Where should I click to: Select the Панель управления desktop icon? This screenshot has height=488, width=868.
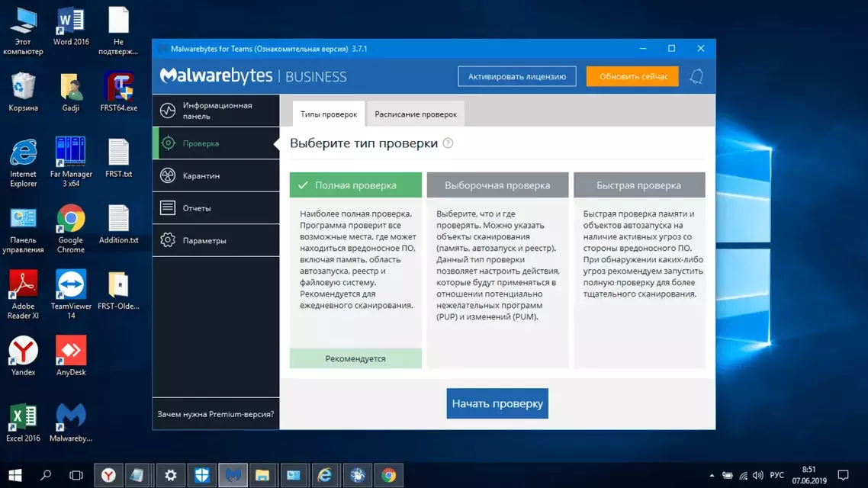coord(23,230)
